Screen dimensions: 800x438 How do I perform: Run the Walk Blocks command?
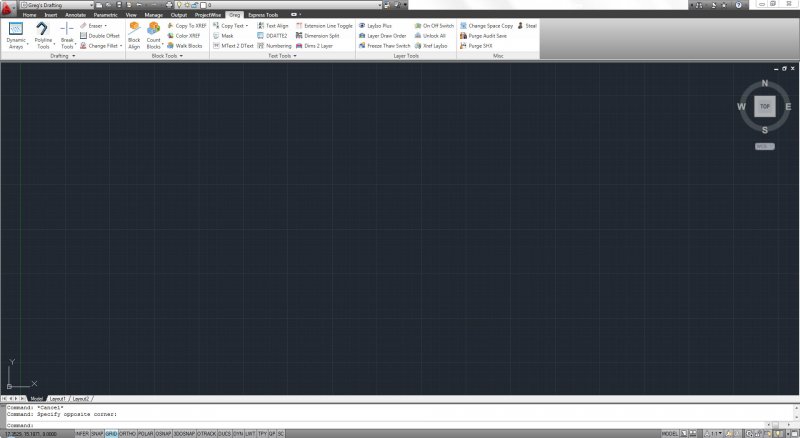tap(185, 46)
